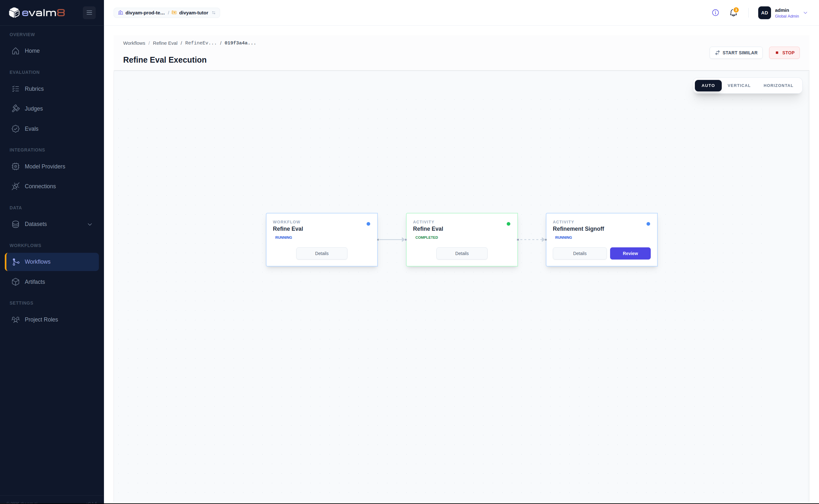Open the divyam-tutor project switcher
Viewport: 819px width, 504px height.
[194, 13]
